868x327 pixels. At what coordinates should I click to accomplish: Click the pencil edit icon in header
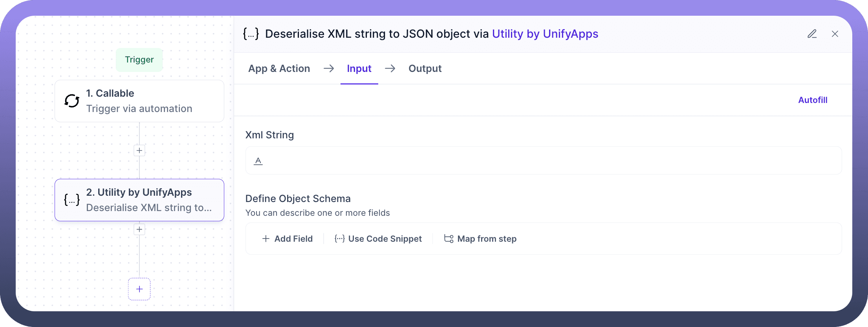[812, 34]
